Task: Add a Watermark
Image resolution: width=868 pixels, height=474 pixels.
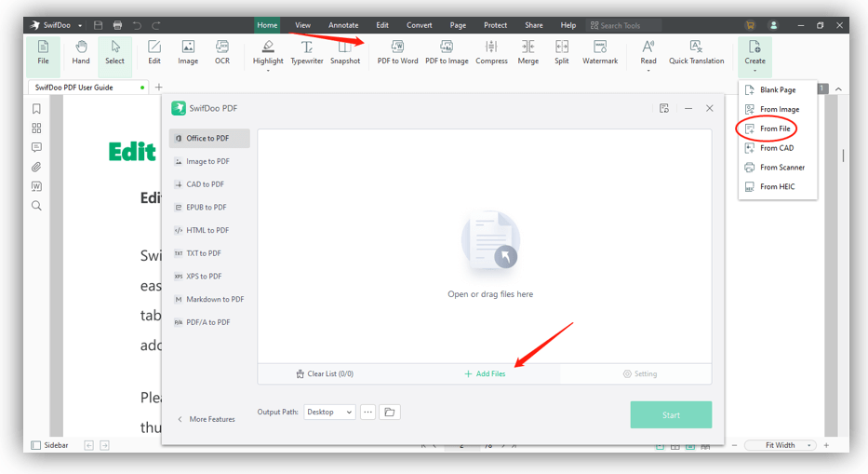Action: pos(600,53)
